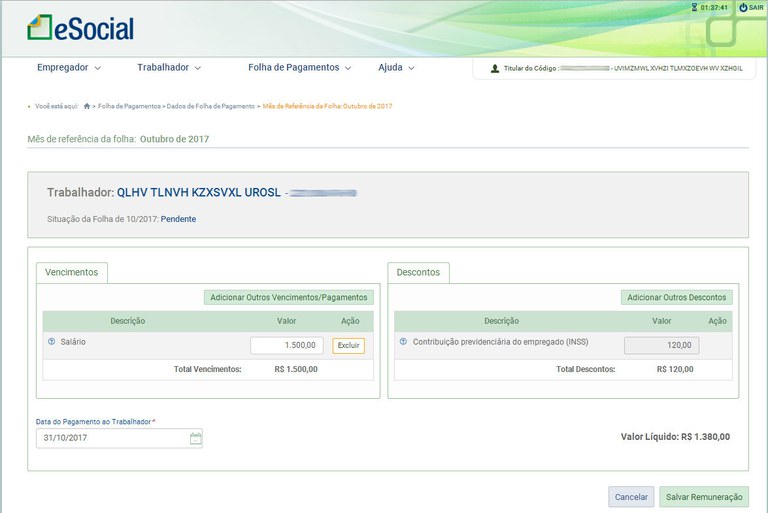Image resolution: width=768 pixels, height=513 pixels.
Task: Click the session timer hourglass icon
Action: tap(694, 7)
